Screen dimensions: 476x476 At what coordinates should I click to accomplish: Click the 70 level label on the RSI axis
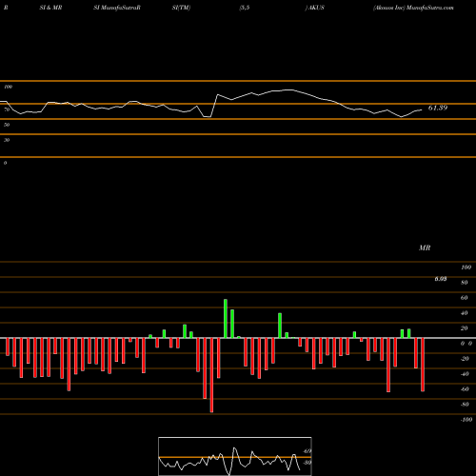click(7, 109)
